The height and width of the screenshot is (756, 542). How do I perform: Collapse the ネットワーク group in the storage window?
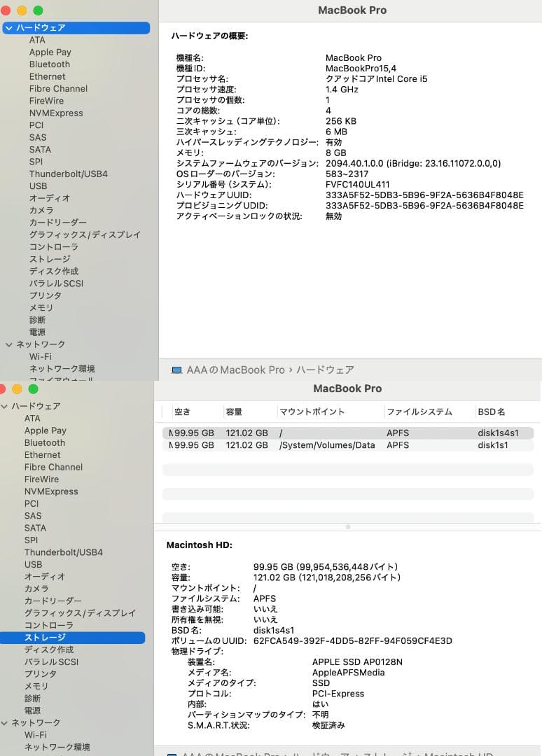pyautogui.click(x=4, y=722)
